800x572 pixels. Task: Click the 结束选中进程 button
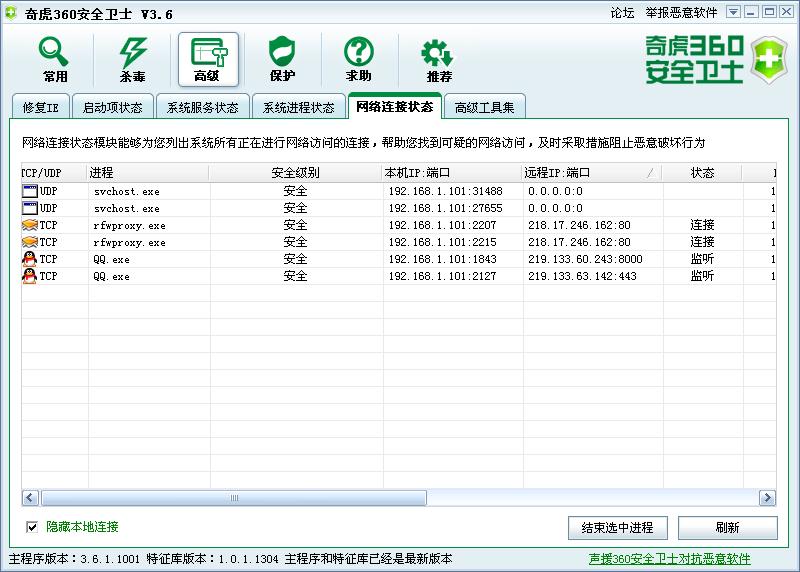(617, 528)
